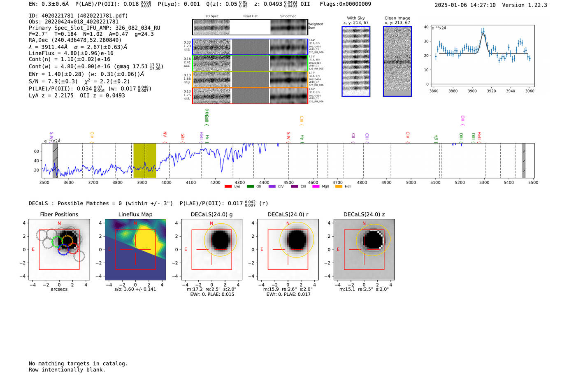Click the green OII legend swatch
Screen dimensions: 576x392
click(x=250, y=187)
